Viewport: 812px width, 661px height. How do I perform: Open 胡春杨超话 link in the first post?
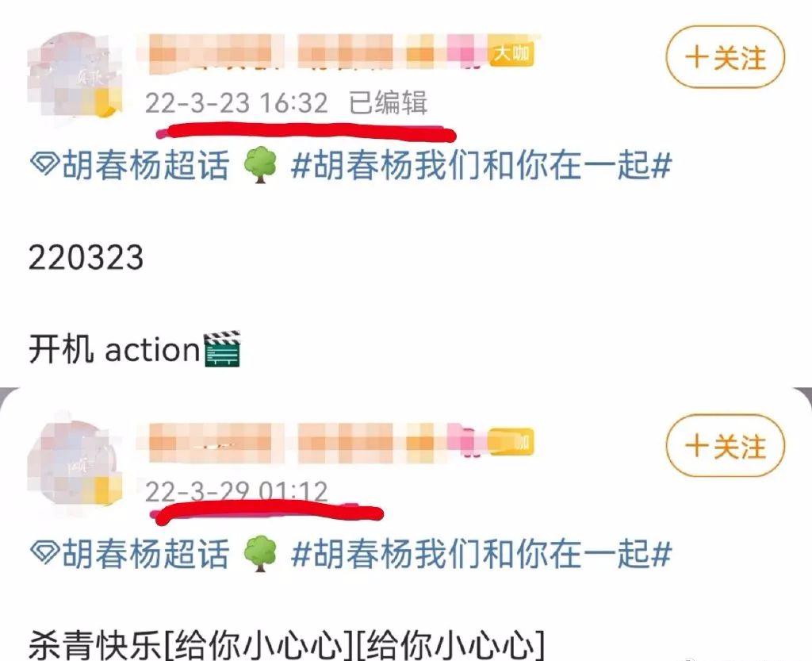pyautogui.click(x=145, y=165)
